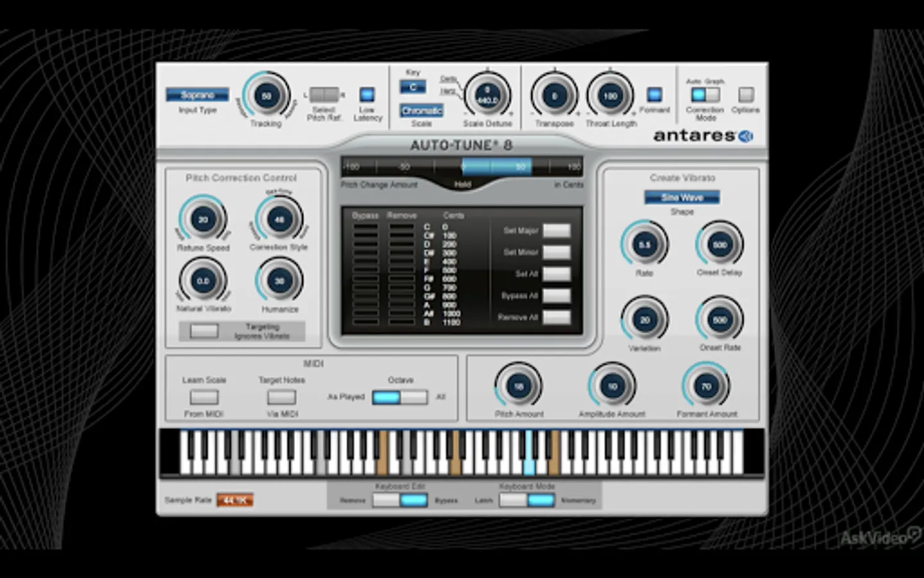Click the Learn Scale From MIDI button
Image resolution: width=924 pixels, height=578 pixels.
coord(204,398)
